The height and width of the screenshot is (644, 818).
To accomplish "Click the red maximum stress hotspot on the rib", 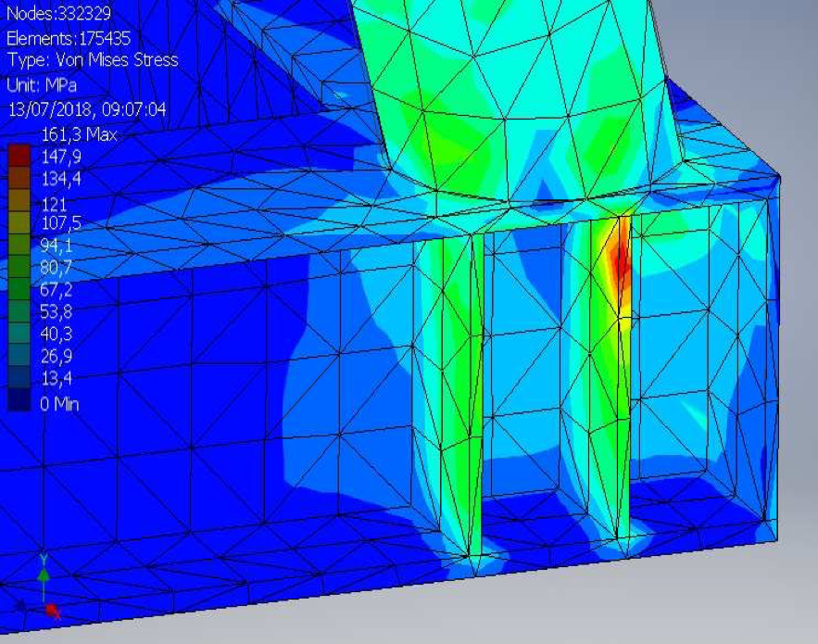I will (620, 260).
